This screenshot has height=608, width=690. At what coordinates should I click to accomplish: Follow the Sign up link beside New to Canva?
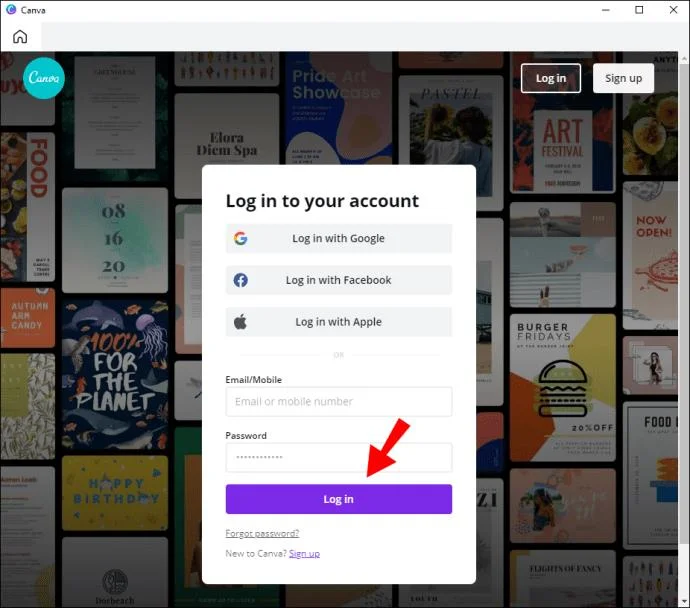coord(304,553)
